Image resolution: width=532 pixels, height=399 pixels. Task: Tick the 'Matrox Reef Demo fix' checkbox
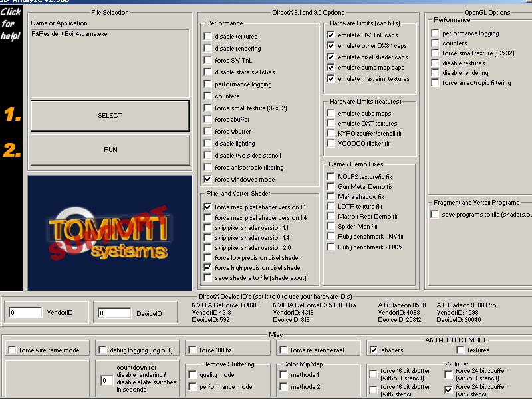pos(331,217)
